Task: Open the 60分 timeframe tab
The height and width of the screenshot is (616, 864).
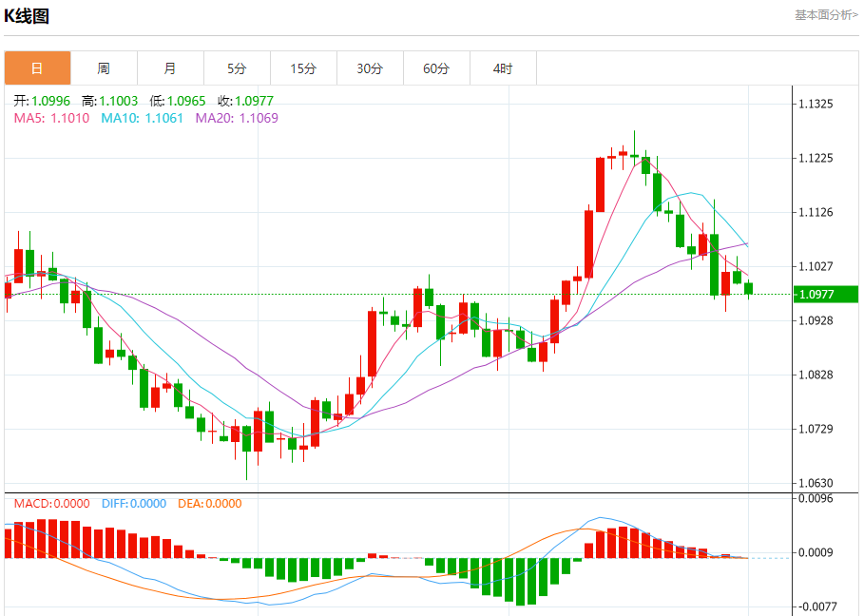Action: [x=437, y=68]
